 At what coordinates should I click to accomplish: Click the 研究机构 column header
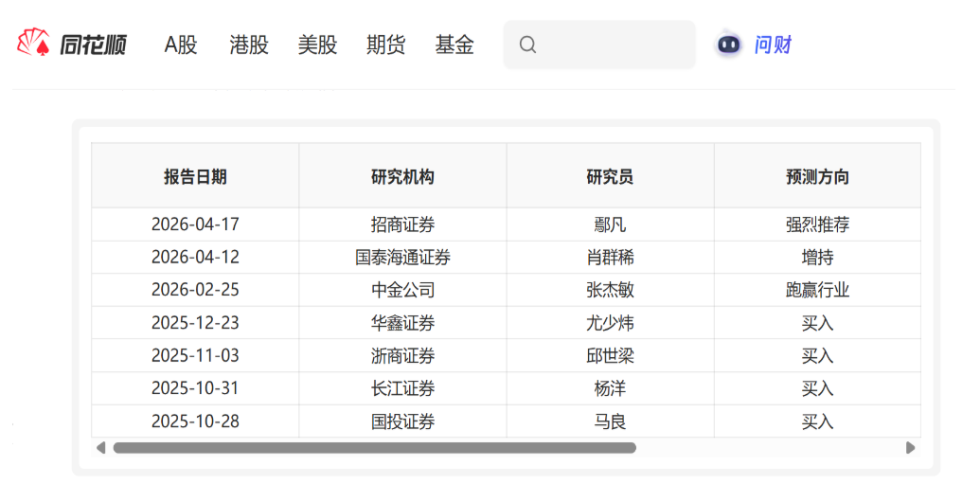pos(402,176)
